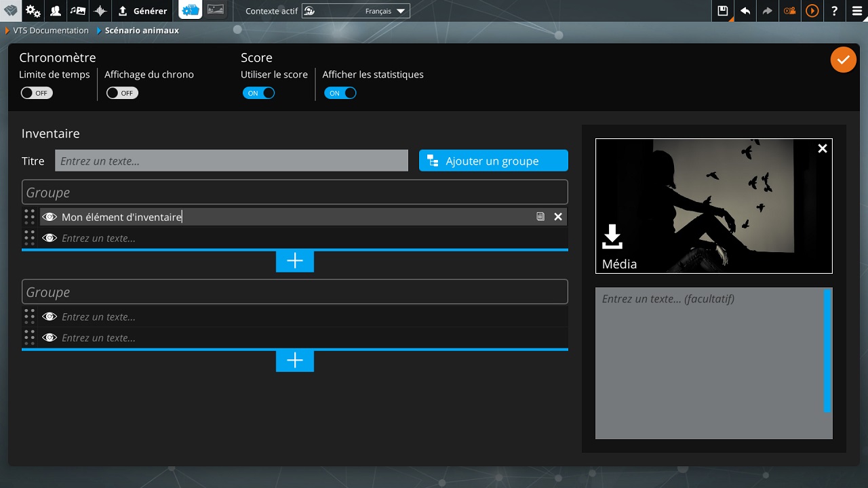Open the project settings gears icon
The height and width of the screenshot is (488, 868).
(x=33, y=10)
